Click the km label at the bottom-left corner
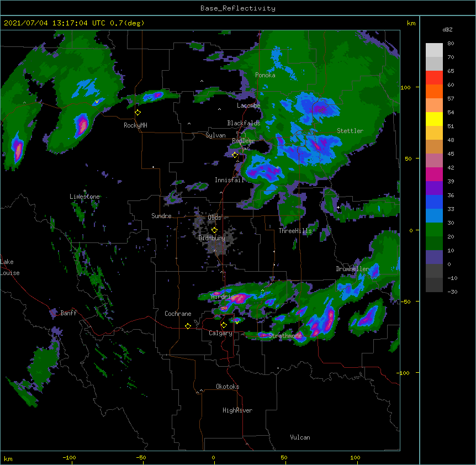476x465 pixels. (8, 458)
